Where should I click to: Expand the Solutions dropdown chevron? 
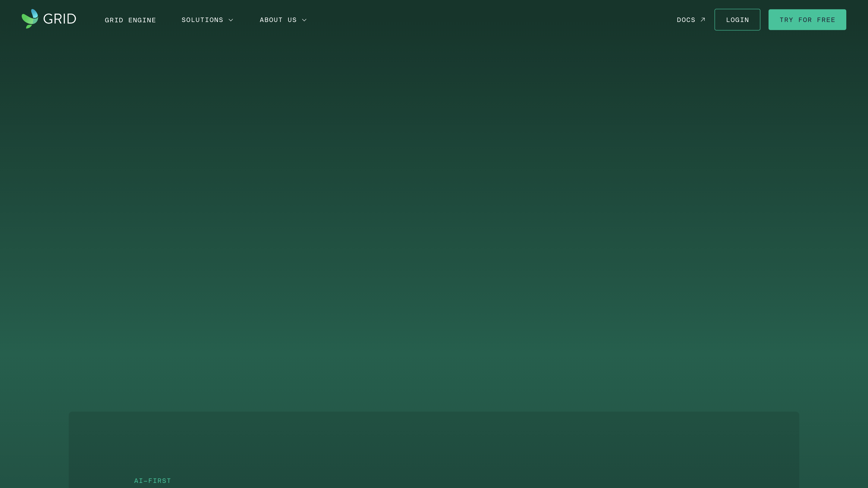tap(231, 20)
